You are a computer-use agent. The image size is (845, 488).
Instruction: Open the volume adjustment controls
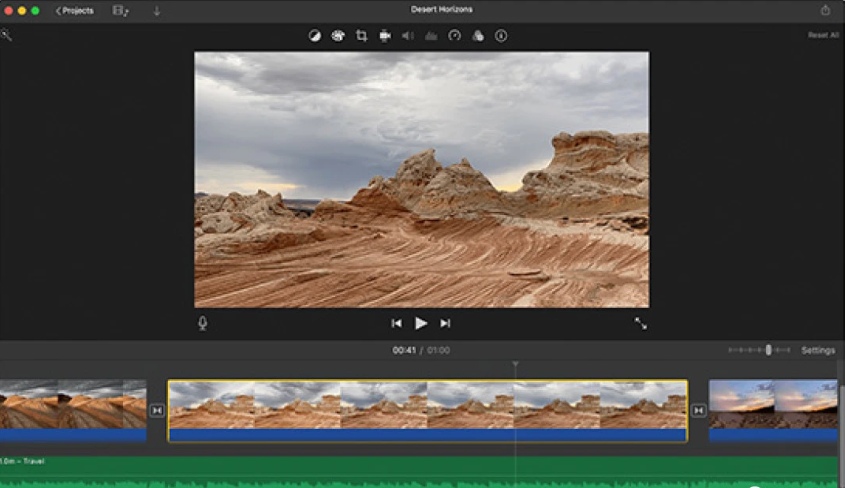coord(408,36)
